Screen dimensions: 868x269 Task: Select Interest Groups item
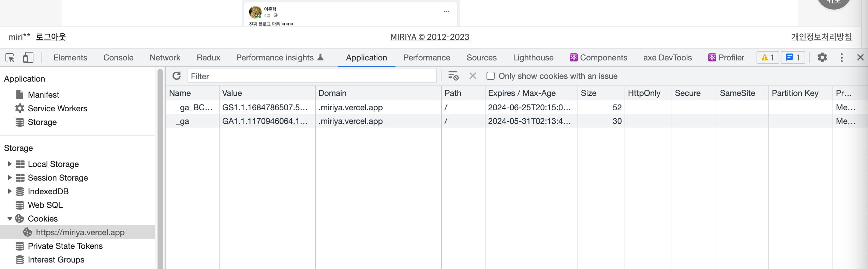point(56,259)
